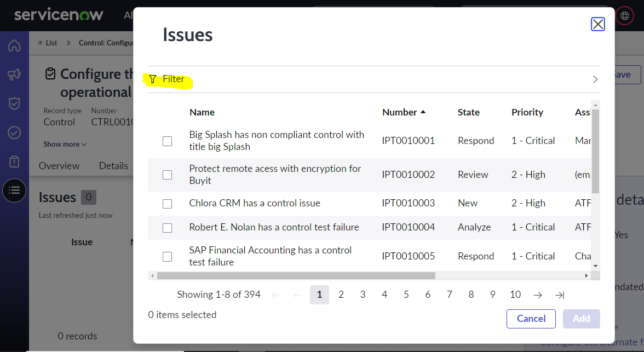Expand the Show more section
The width and height of the screenshot is (644, 352).
coord(64,144)
